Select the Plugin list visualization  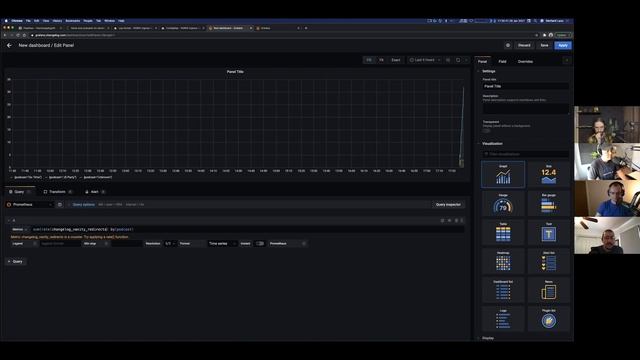[549, 319]
